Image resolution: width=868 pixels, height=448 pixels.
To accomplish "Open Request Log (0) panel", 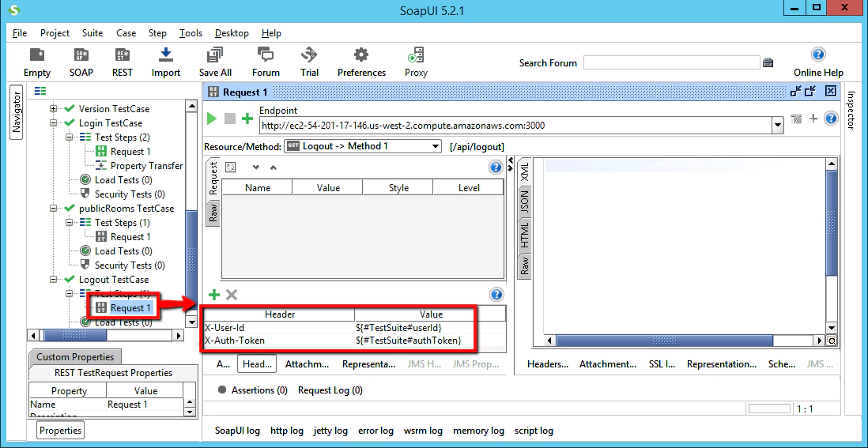I will pos(330,390).
